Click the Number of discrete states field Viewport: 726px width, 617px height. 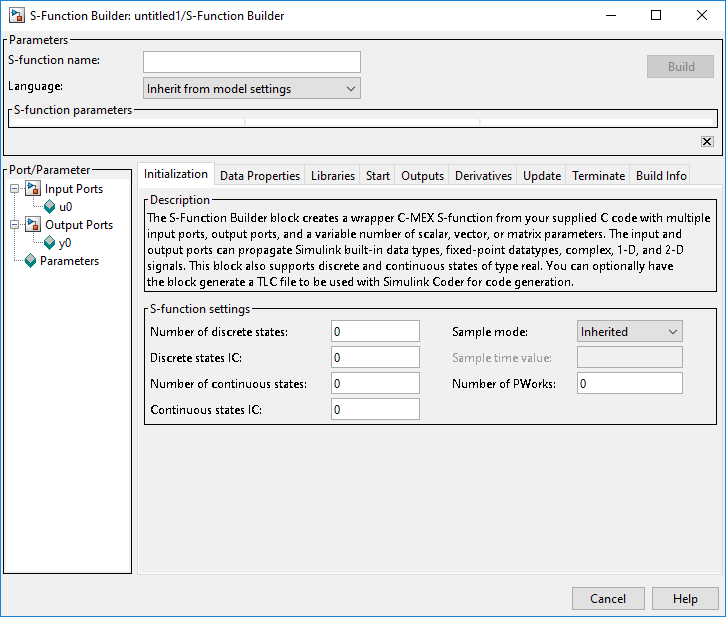pyautogui.click(x=376, y=331)
